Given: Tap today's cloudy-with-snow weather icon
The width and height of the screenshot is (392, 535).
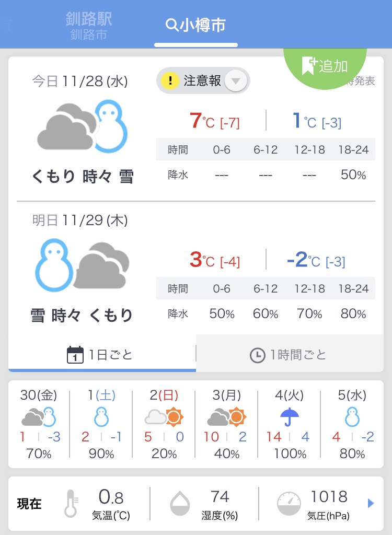Looking at the screenshot, I should point(82,126).
